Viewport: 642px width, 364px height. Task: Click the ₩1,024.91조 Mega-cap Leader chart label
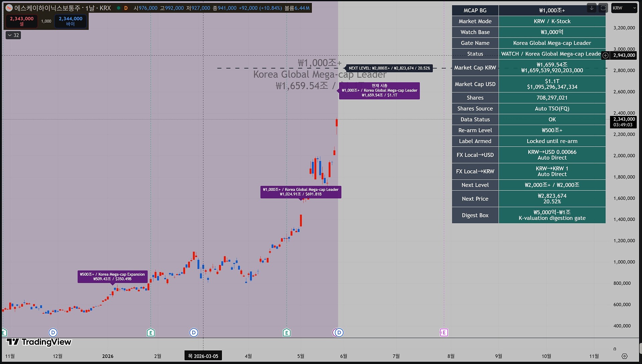[301, 192]
